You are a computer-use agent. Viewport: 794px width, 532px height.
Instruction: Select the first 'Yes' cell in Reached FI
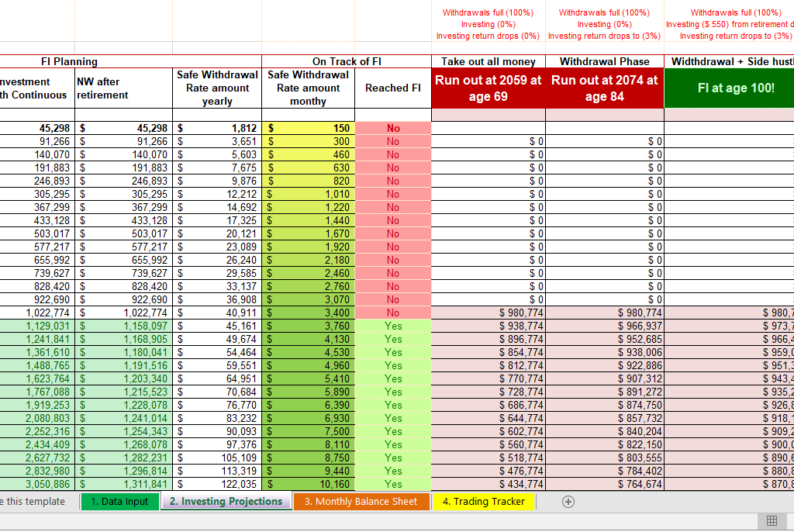[x=393, y=326]
